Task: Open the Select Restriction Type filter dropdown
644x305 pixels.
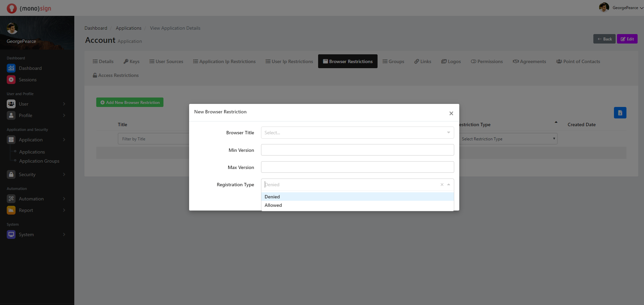Action: (508, 139)
